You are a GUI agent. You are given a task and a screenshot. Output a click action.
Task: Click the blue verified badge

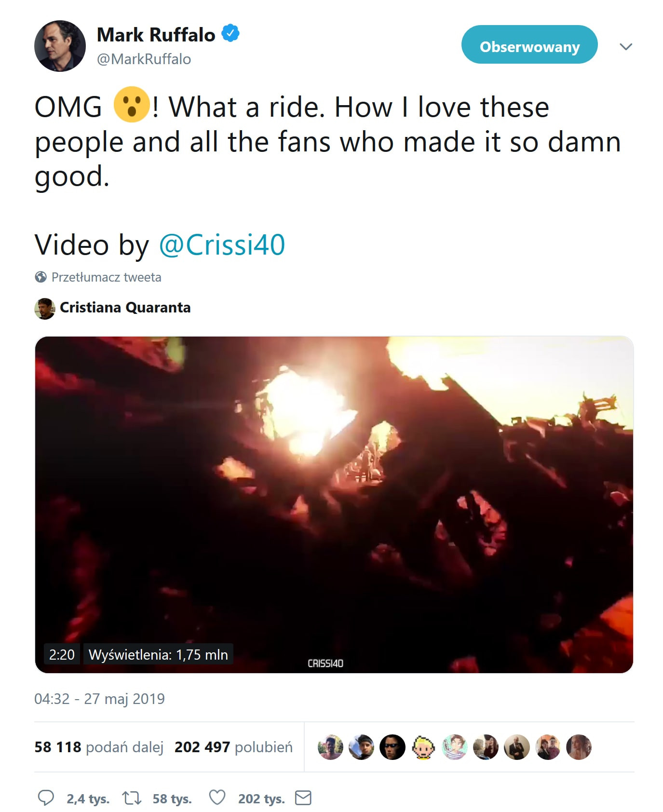(230, 34)
